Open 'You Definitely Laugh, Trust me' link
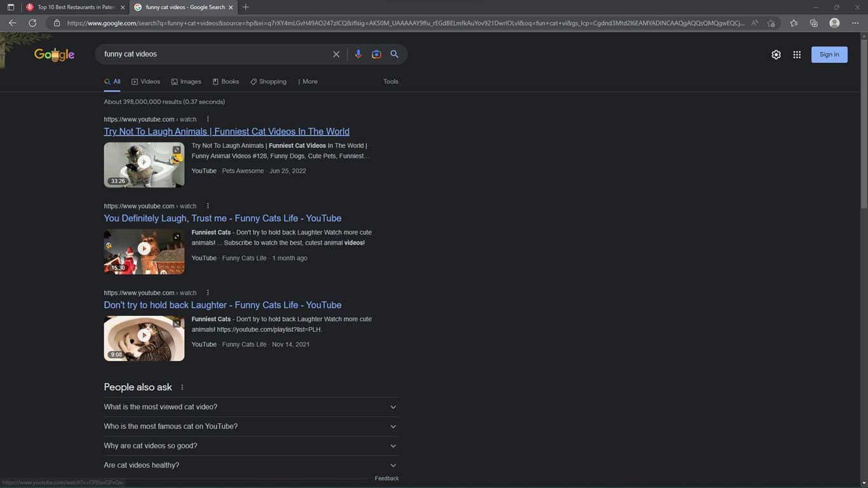 point(223,218)
